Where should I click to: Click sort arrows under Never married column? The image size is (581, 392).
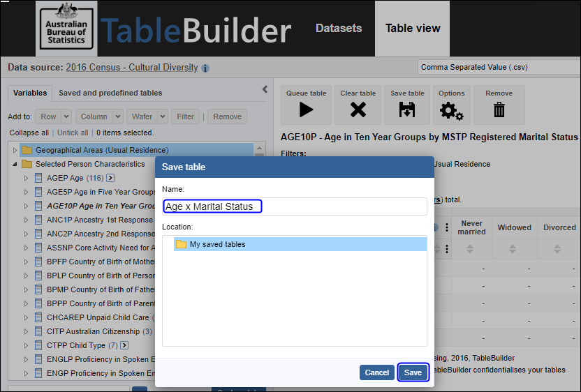470,249
